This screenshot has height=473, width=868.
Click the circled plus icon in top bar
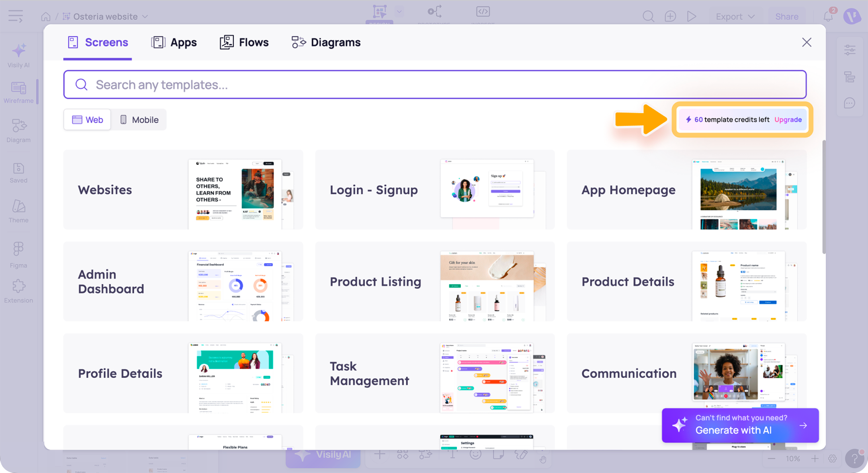click(x=670, y=16)
